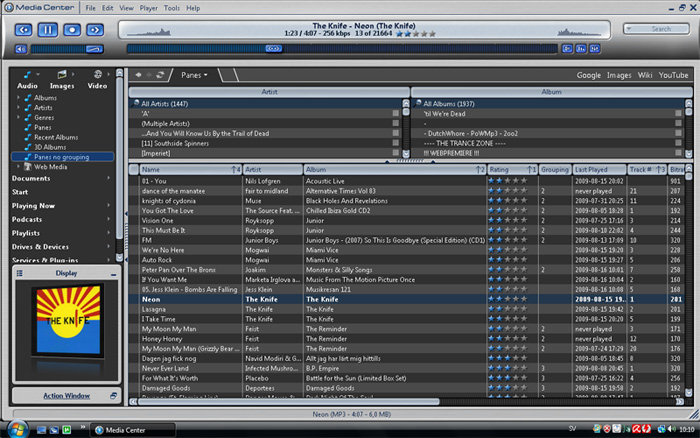Skip to the next track
Viewport: 700px width, 438px height.
click(x=95, y=30)
